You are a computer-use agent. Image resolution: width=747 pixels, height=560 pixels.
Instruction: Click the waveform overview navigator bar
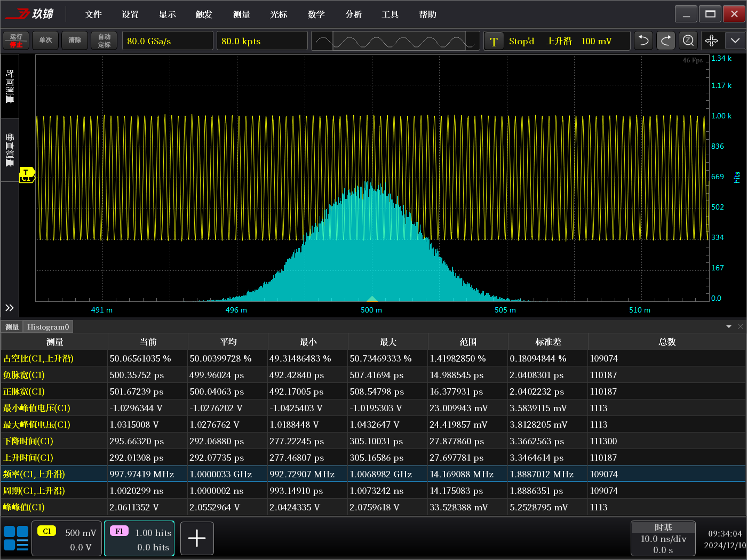click(x=395, y=41)
